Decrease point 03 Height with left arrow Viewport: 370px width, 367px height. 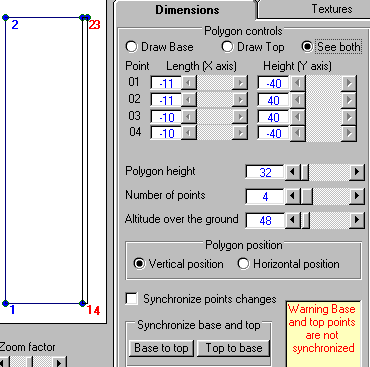[298, 117]
